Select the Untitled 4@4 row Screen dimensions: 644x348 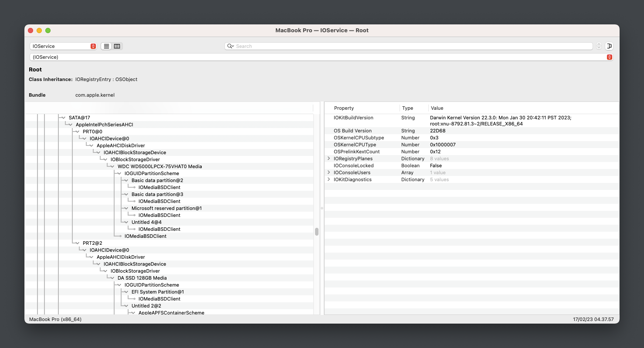(146, 222)
